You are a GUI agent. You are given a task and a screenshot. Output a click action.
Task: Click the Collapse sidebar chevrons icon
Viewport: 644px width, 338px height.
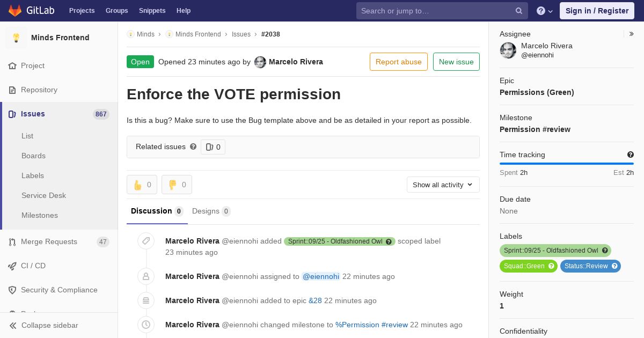tap(13, 325)
